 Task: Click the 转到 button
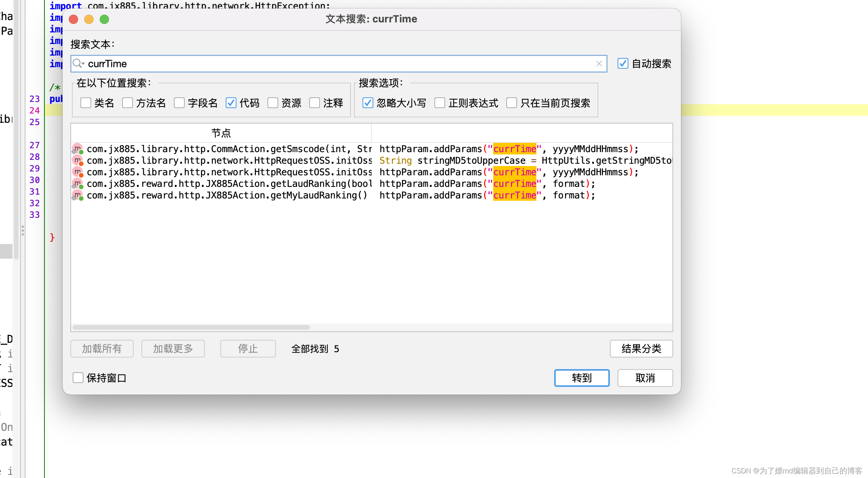tap(582, 378)
